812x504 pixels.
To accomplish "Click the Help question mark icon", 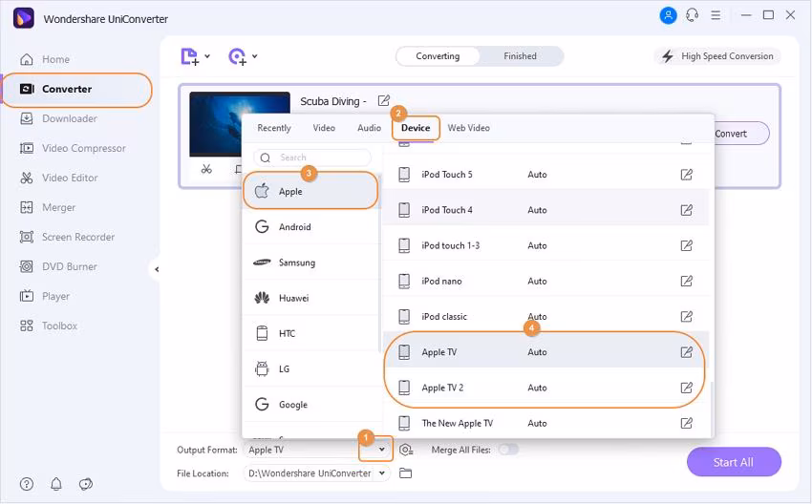I will [27, 484].
